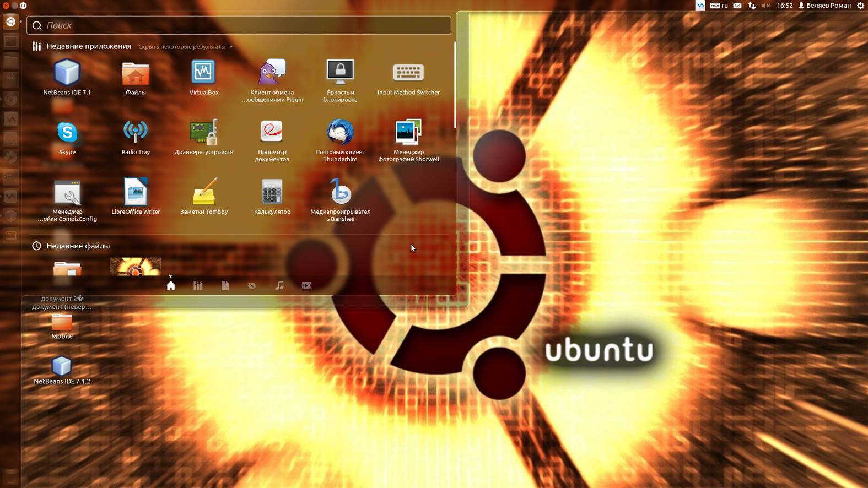Open the power gear session menu
Image resolution: width=868 pixels, height=488 pixels.
[x=860, y=6]
